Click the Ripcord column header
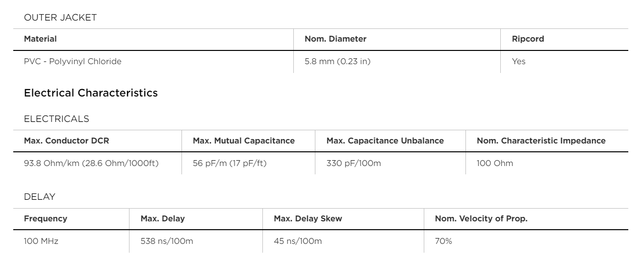The width and height of the screenshot is (644, 262). pyautogui.click(x=528, y=39)
